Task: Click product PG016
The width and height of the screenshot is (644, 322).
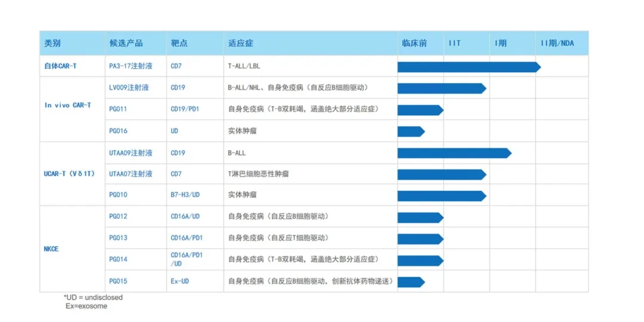Action: [118, 131]
